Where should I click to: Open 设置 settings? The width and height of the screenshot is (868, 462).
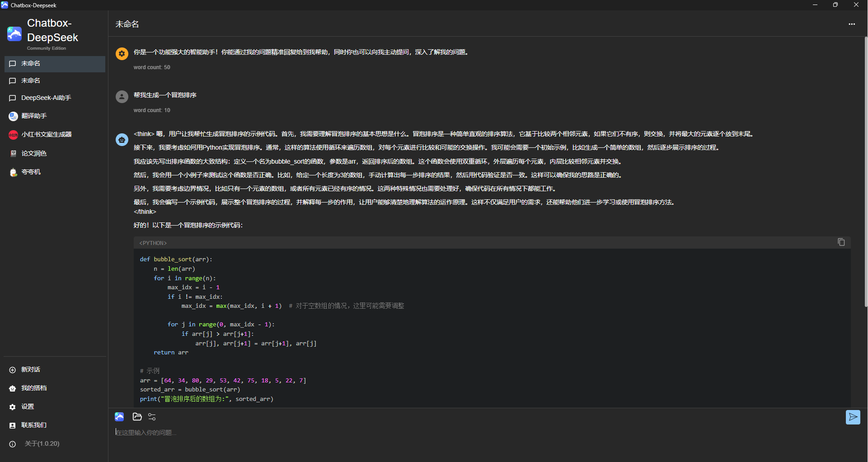[x=55, y=407]
